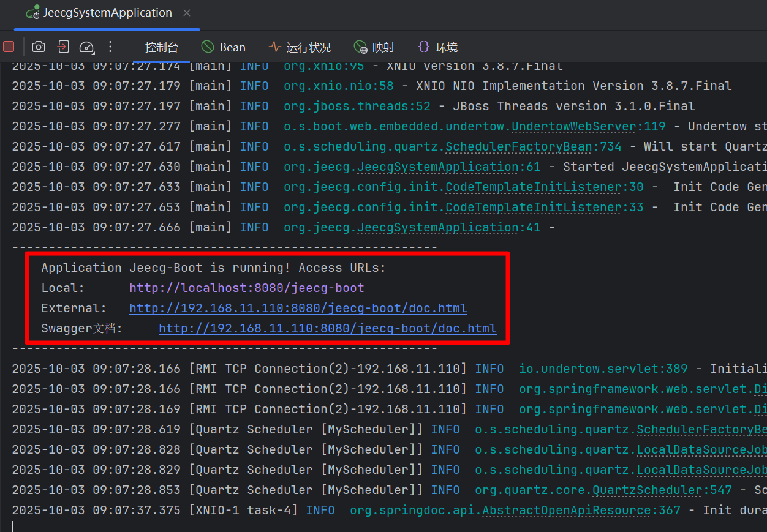Viewport: 767px width, 532px height.
Task: Click the '[XNIO-1 task-4]' thread name text
Action: point(243,510)
